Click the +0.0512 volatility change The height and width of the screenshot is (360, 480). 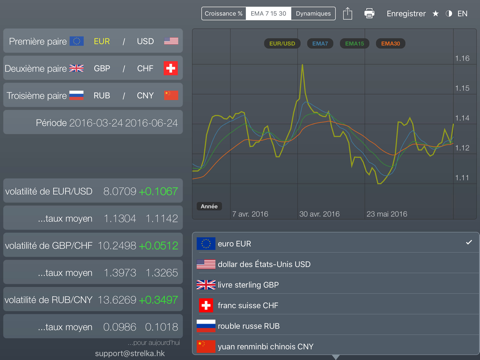coord(158,246)
